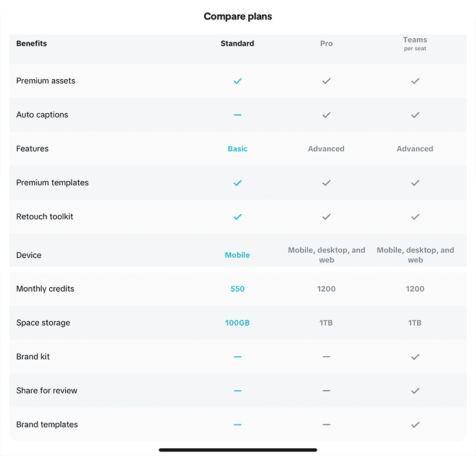Click the Teams checkmark for Premium templates
This screenshot has height=456, width=476.
pos(415,183)
